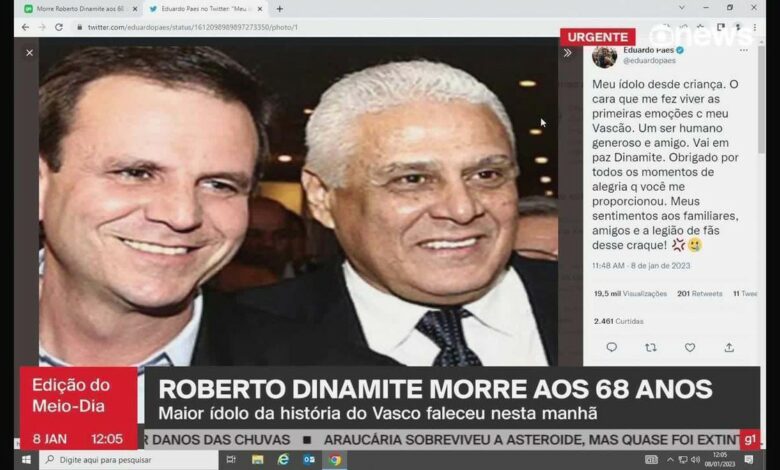Close the Eduardo Paes no Twitter tab

pyautogui.click(x=260, y=9)
